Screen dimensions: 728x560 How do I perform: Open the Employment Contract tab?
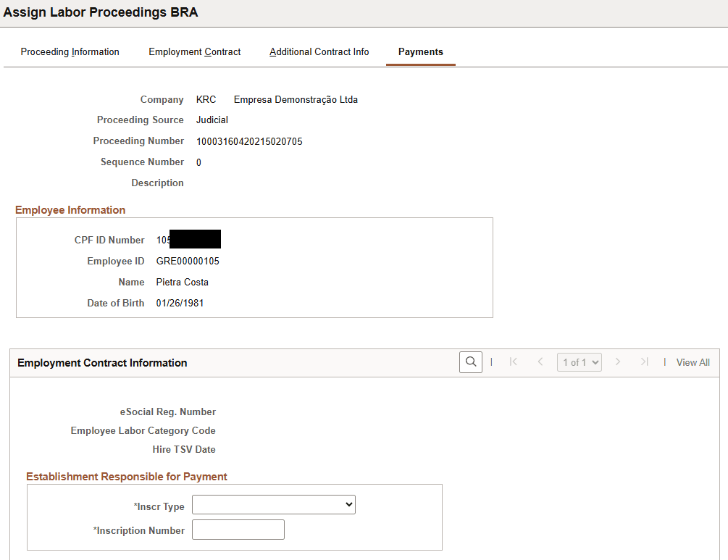pyautogui.click(x=194, y=51)
